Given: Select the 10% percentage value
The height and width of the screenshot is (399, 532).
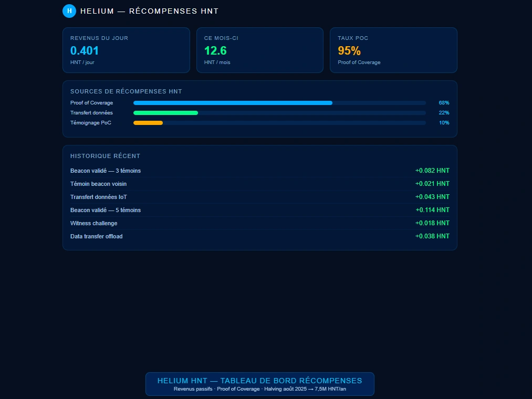Looking at the screenshot, I should 444,123.
